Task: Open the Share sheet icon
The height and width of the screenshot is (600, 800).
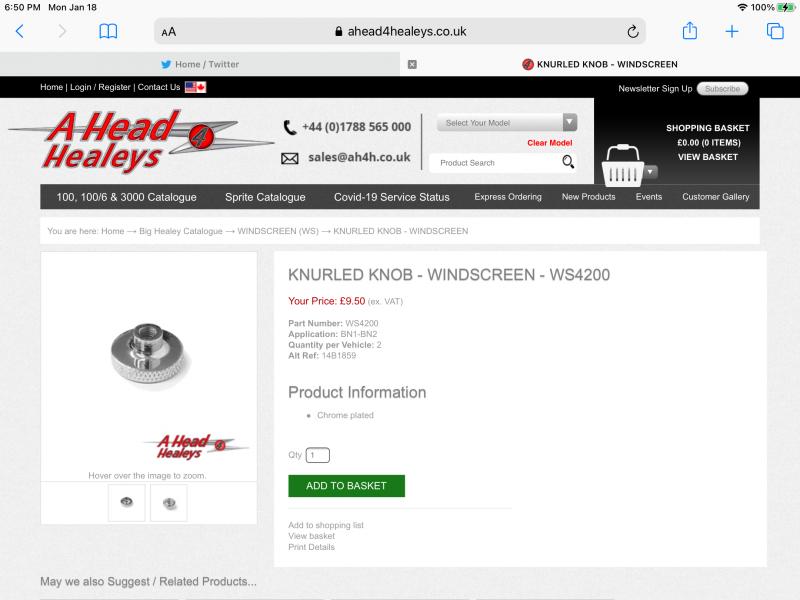Action: point(689,31)
